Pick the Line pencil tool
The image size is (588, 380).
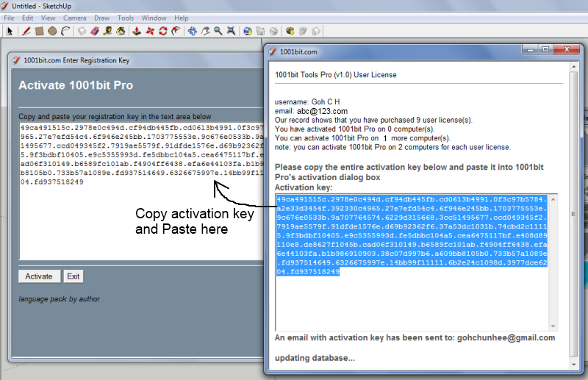click(26, 31)
